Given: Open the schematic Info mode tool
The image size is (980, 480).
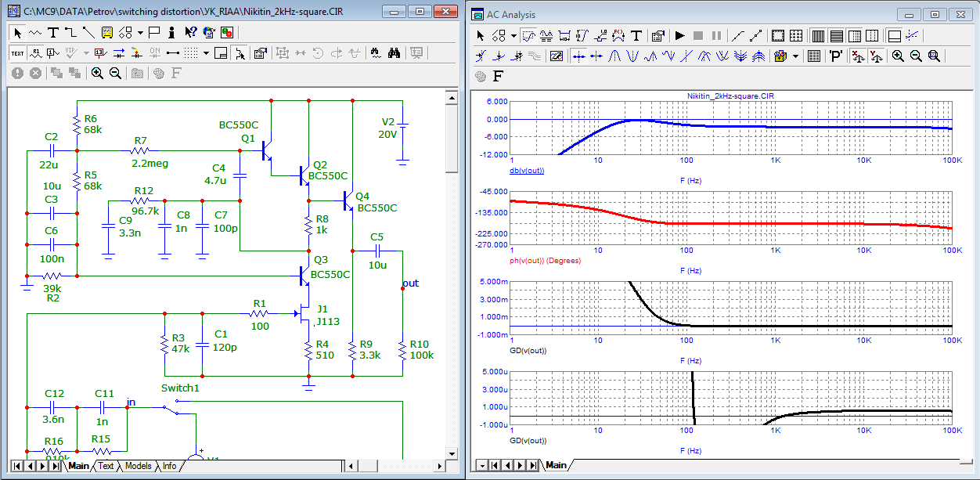Looking at the screenshot, I should [x=171, y=32].
